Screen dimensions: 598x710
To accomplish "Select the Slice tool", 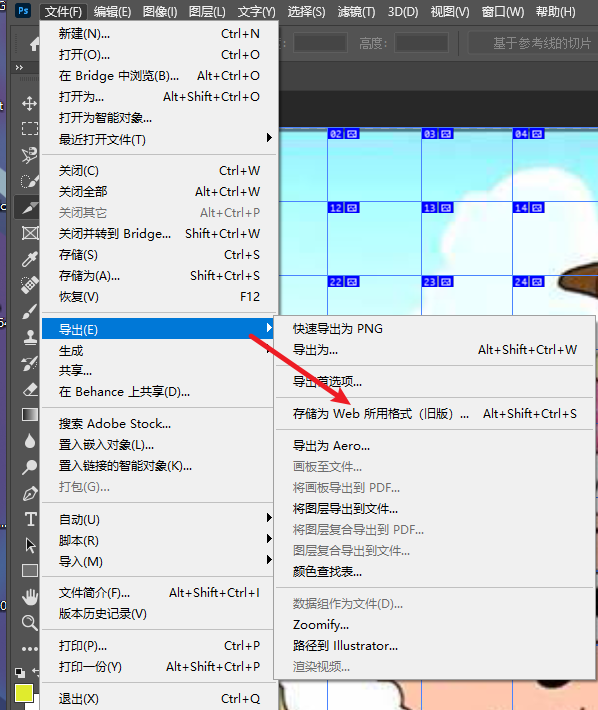I will pos(29,208).
